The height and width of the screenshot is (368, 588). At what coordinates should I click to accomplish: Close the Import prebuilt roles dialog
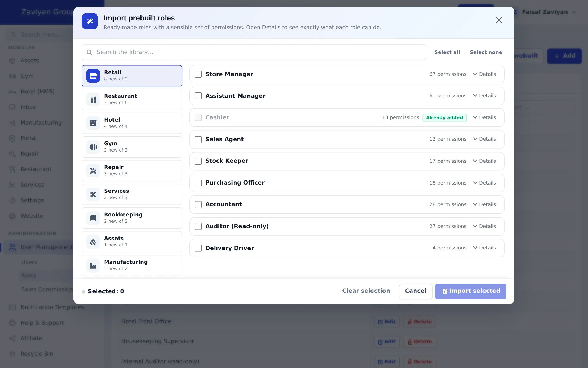(x=499, y=20)
